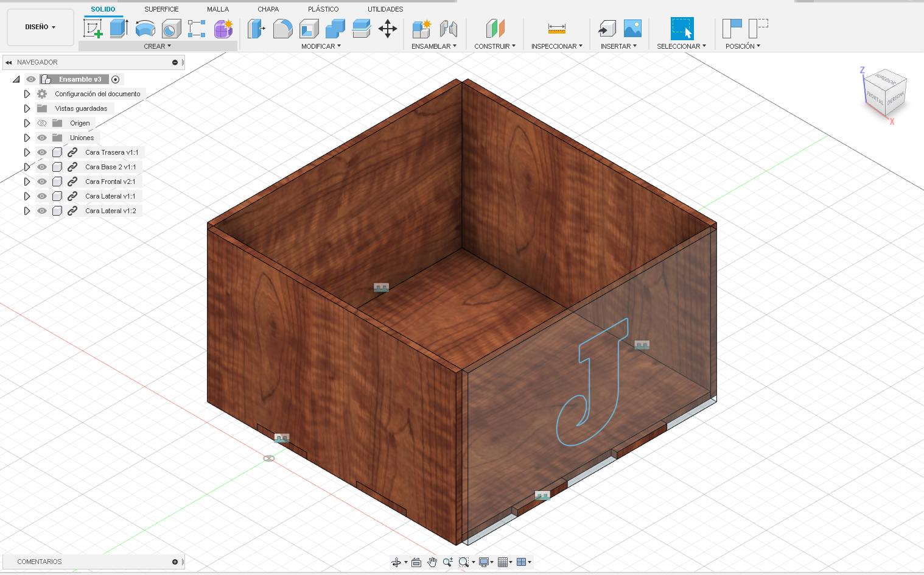
Task: Select the Extrude tool
Action: 119,29
